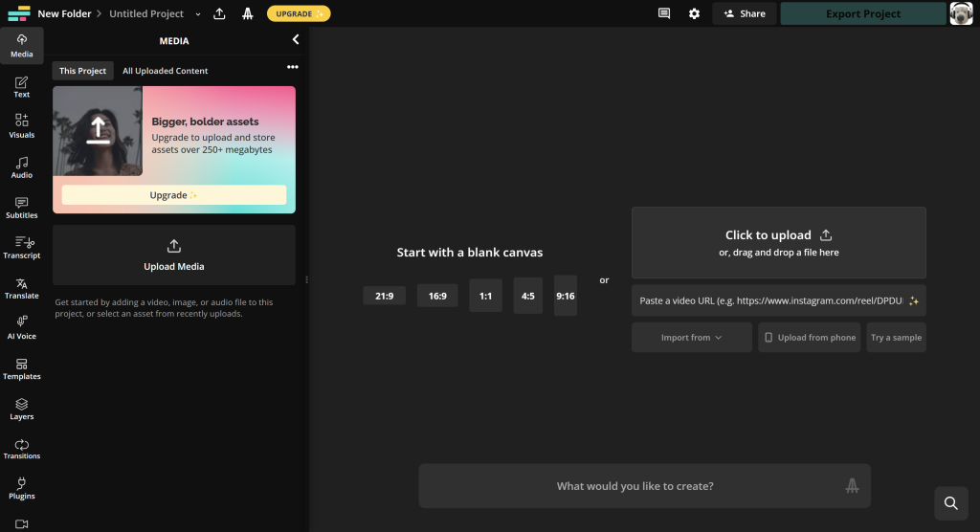Open the Text tool in sidebar
980x532 pixels.
[21, 86]
